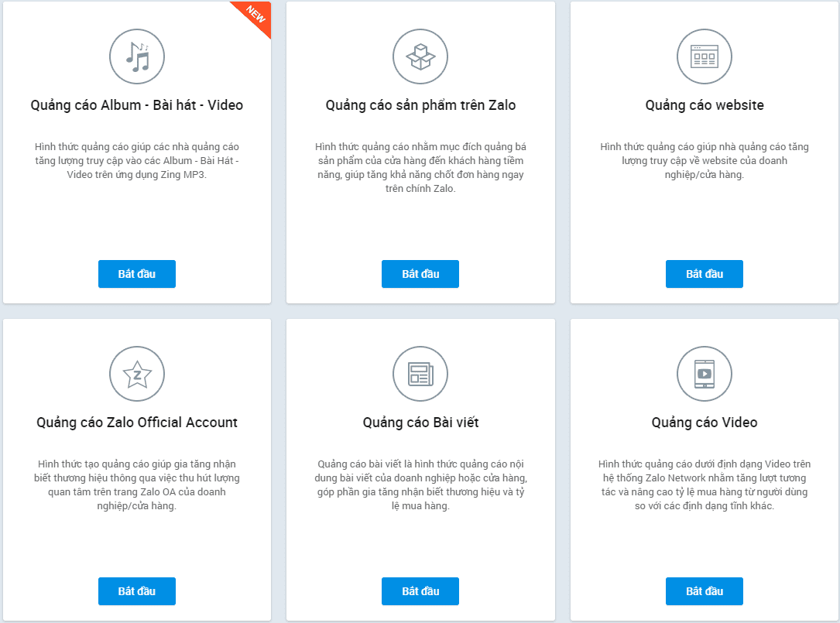Choose the Quảng cáo website card title
840x623 pixels.
pos(705,105)
